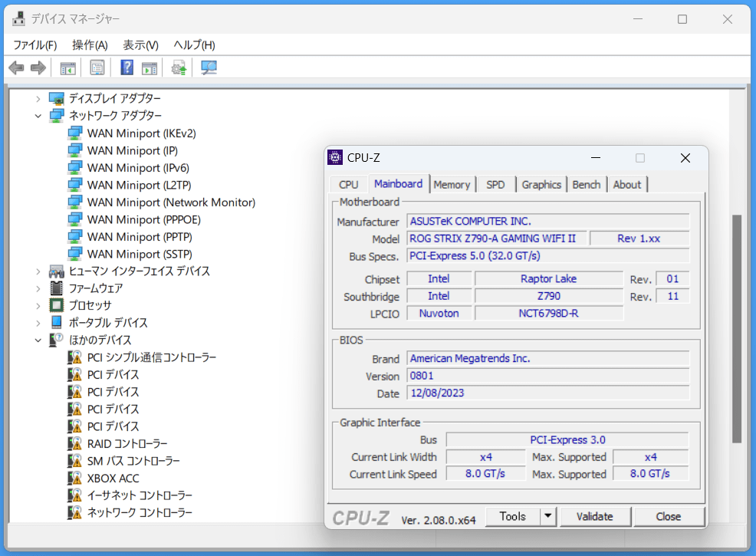Click the Tools button in CPU-Z
756x556 pixels.
point(513,516)
